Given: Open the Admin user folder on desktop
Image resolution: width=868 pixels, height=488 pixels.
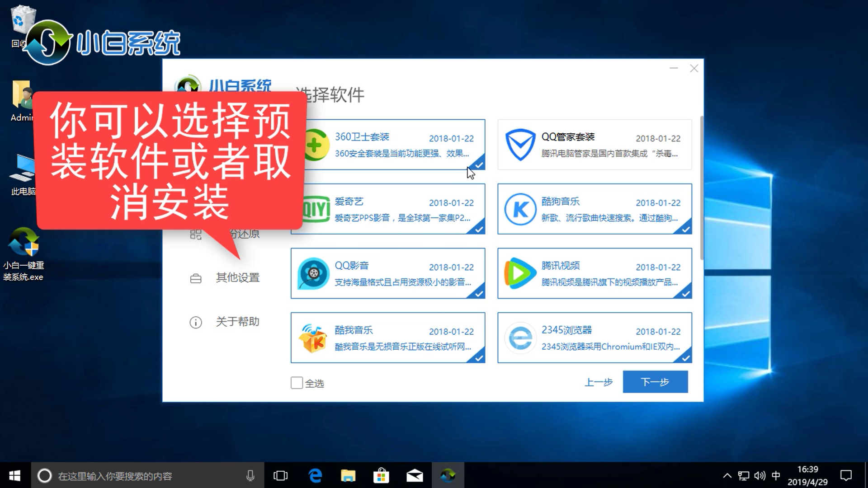Looking at the screenshot, I should pos(22,100).
